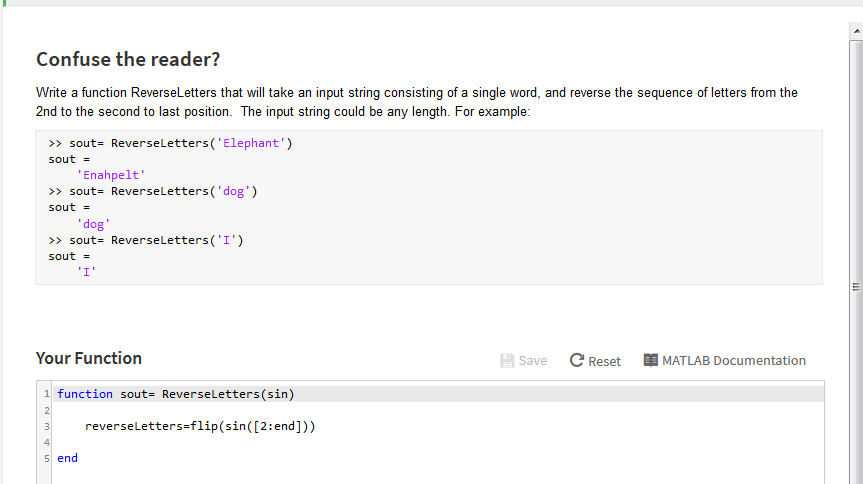The width and height of the screenshot is (863, 484).
Task: Click the reverseLetters=flip code line
Action: [x=200, y=426]
